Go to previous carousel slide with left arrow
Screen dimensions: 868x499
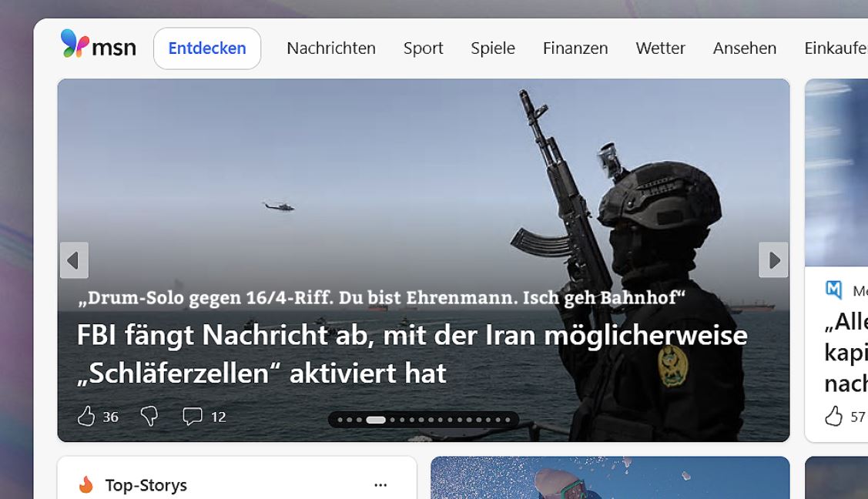[74, 260]
